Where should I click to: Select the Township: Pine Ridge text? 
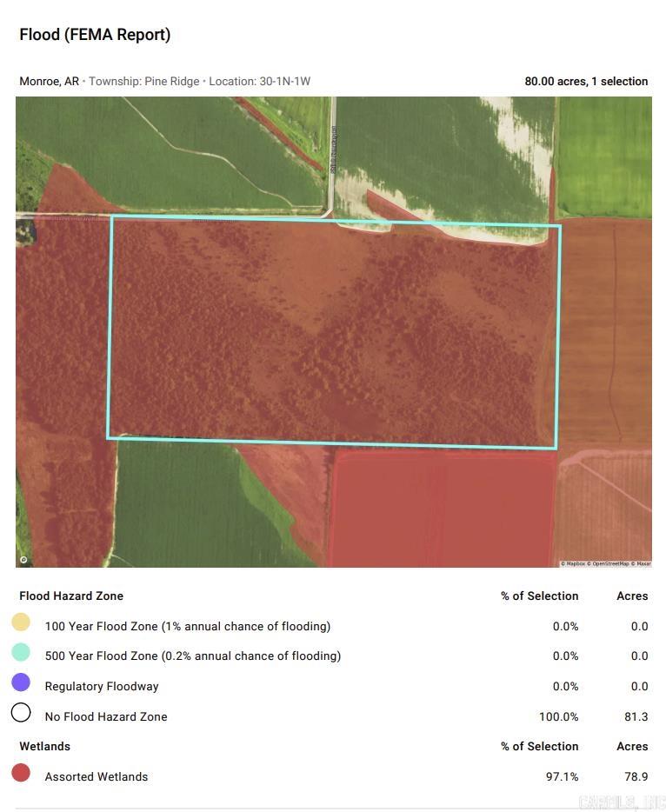(144, 82)
